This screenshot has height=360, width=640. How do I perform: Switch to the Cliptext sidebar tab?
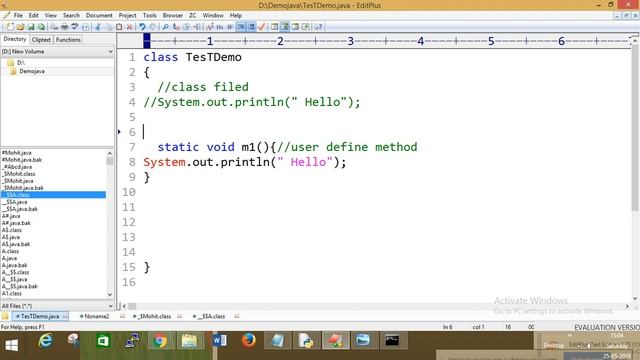click(41, 40)
